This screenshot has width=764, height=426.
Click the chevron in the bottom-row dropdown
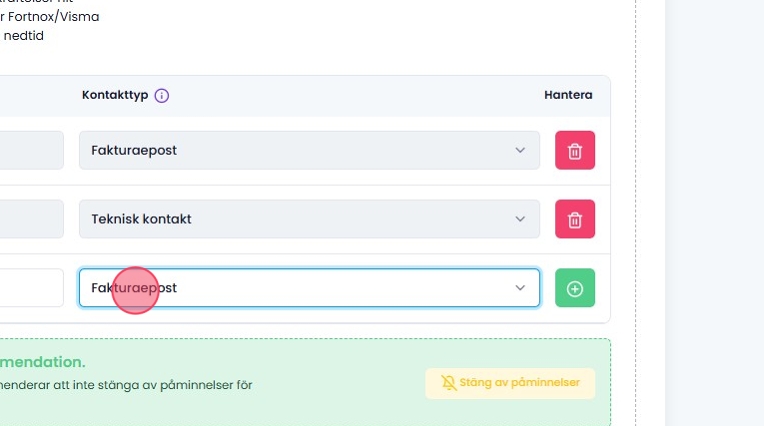520,288
